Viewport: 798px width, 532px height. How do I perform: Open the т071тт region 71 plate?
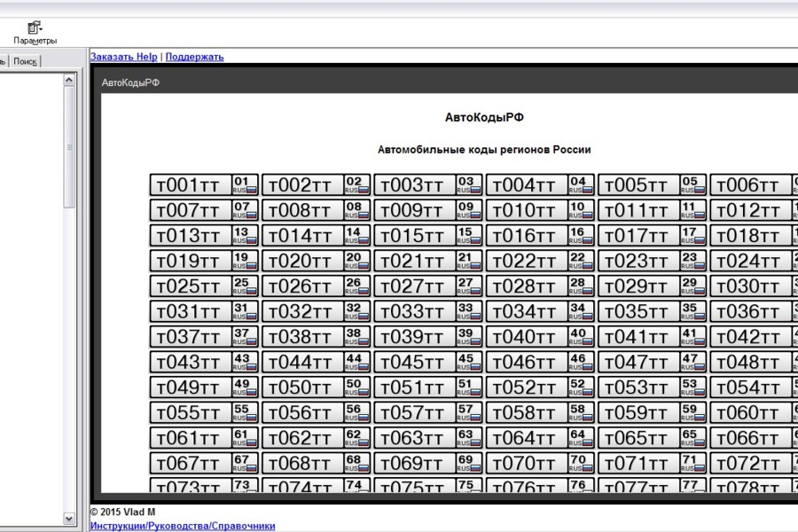(x=652, y=463)
